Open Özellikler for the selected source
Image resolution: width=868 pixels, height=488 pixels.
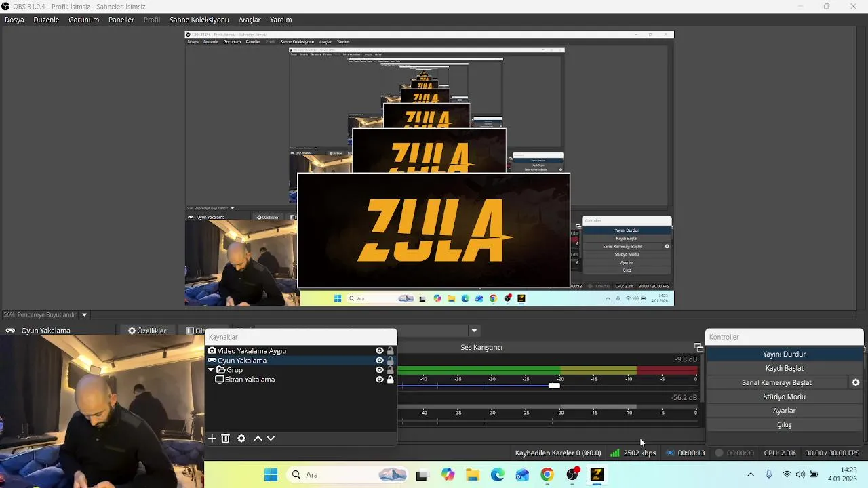(147, 331)
